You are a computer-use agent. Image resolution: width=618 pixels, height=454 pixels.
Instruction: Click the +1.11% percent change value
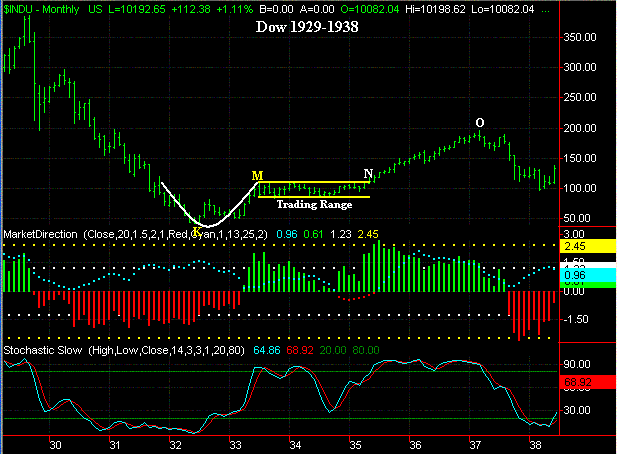235,9
